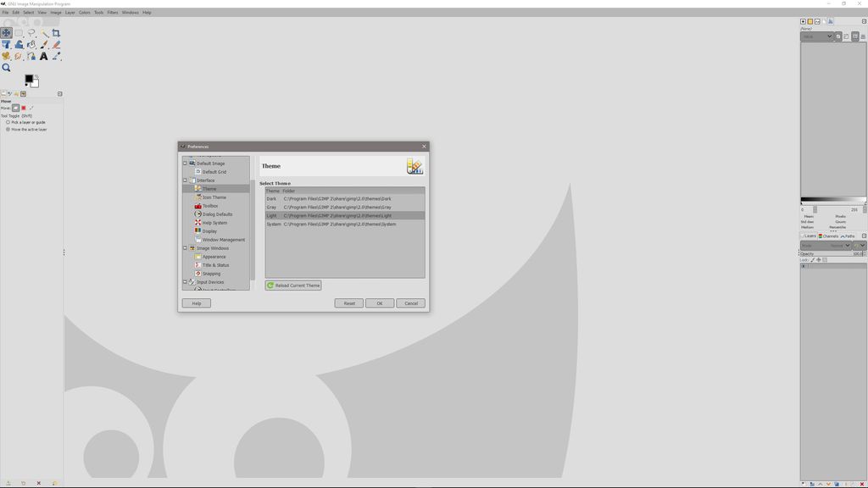Select the Crop tool
The width and height of the screenshot is (868, 488).
(x=55, y=32)
